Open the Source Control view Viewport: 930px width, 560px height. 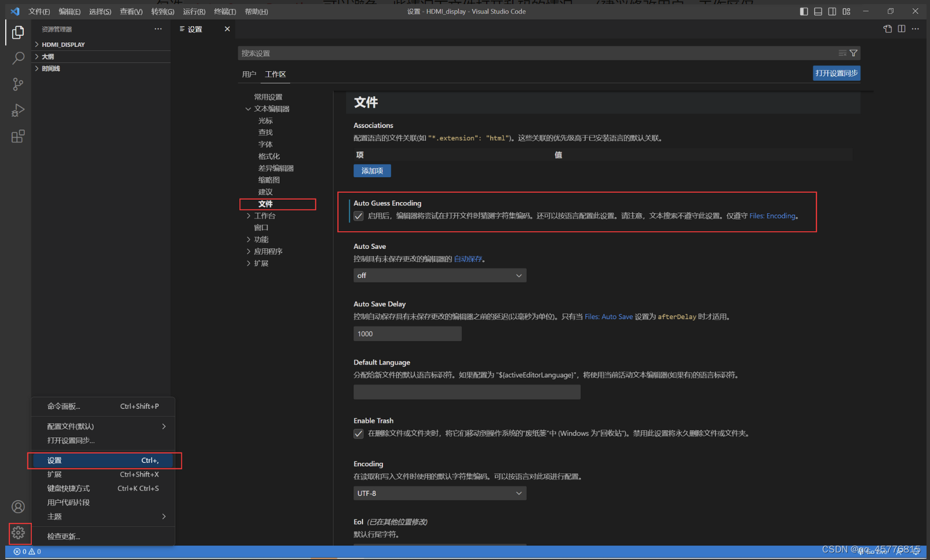click(18, 85)
